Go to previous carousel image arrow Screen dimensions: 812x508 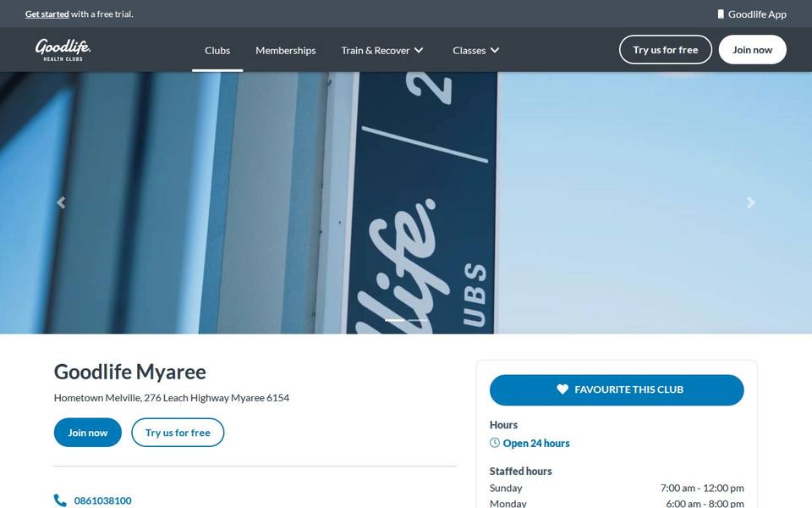[61, 202]
